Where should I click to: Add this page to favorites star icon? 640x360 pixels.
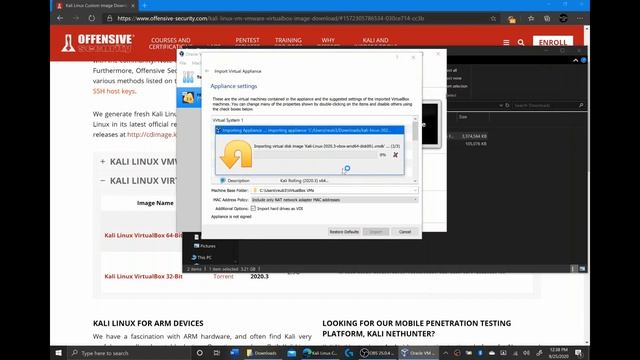[493, 18]
